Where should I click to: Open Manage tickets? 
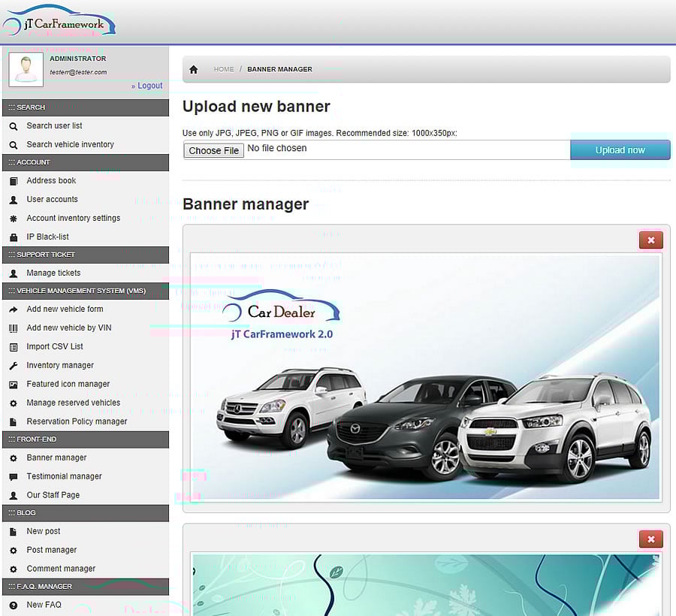53,273
